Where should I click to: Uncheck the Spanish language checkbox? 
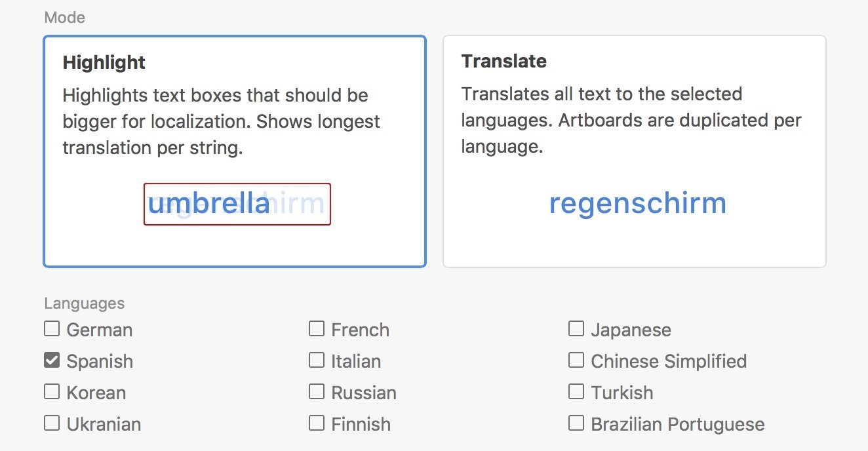coord(52,360)
